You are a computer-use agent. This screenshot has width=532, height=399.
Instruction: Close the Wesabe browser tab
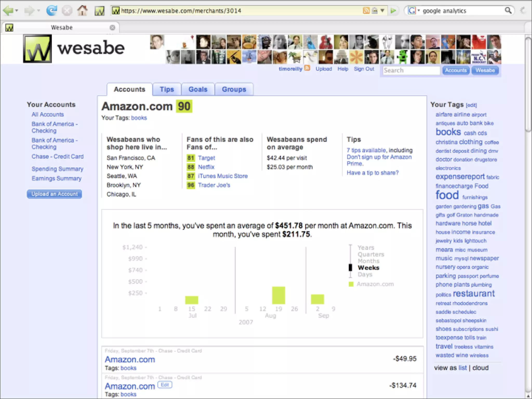pos(112,28)
